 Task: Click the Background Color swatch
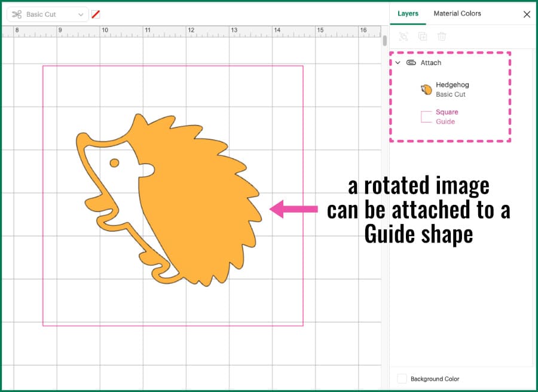click(402, 379)
